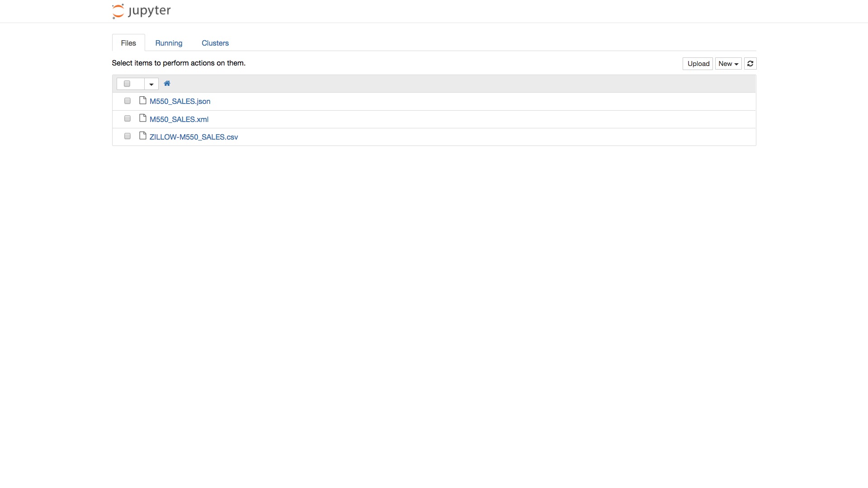Click file icon beside M550_SALES.json
This screenshot has width=868, height=488.
tap(143, 101)
